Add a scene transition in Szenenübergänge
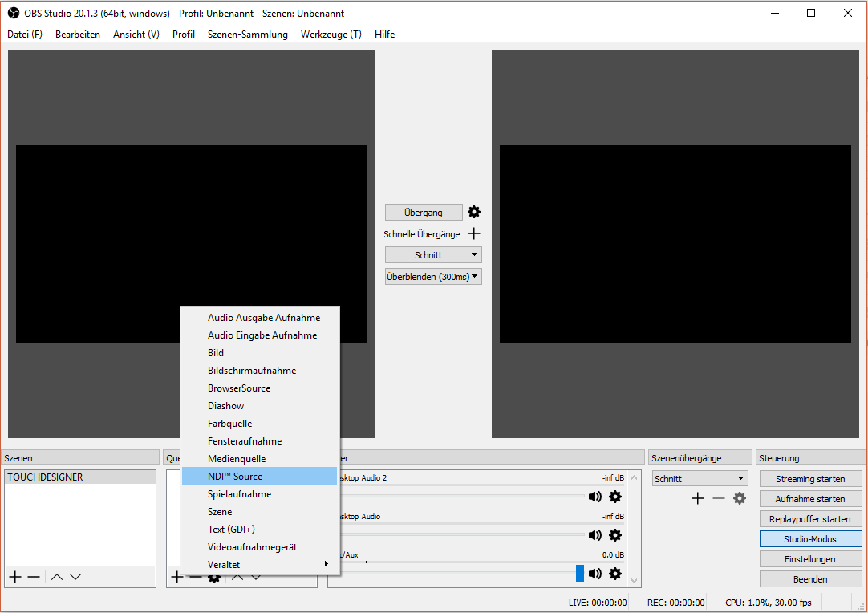Screen dimensions: 868x613 pyautogui.click(x=697, y=498)
